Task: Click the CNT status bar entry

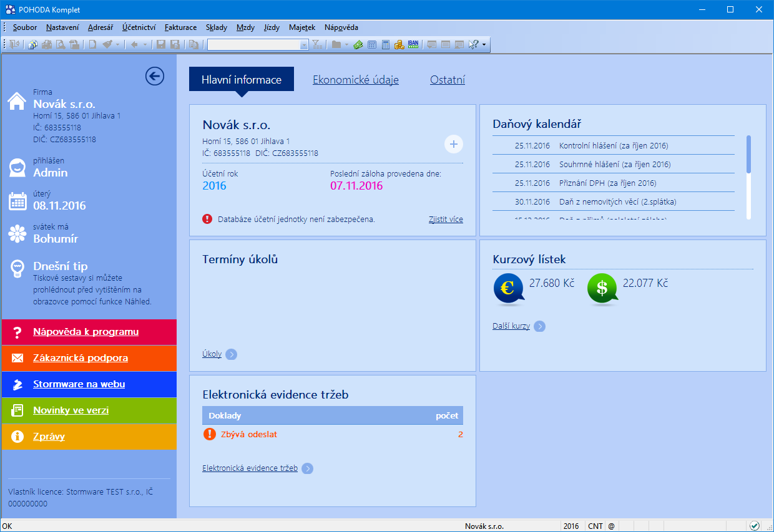Action: (x=595, y=526)
